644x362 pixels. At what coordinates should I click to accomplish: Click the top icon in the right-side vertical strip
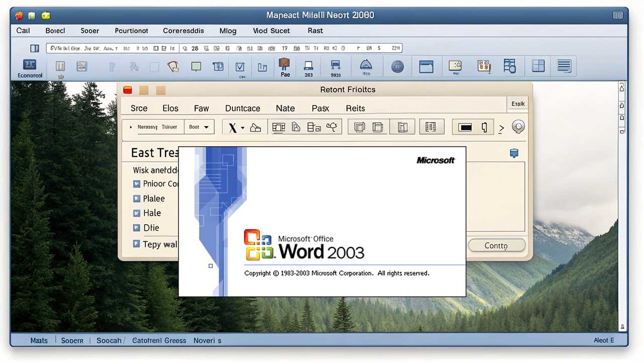(622, 88)
